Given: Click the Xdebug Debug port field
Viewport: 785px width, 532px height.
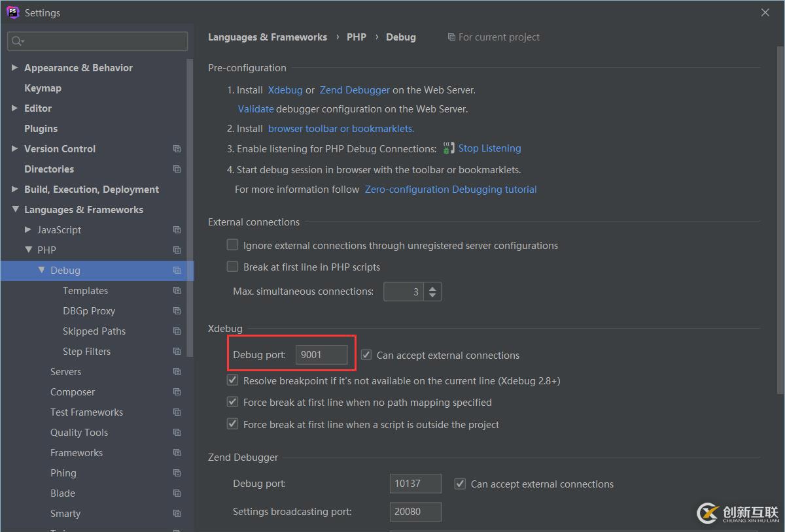Looking at the screenshot, I should pos(321,355).
